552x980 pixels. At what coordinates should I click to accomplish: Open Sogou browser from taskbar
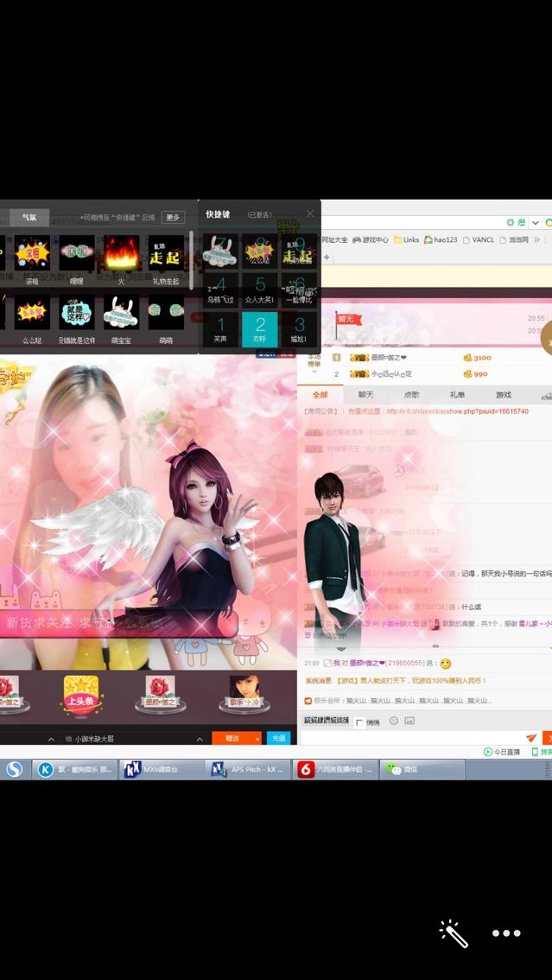click(14, 769)
